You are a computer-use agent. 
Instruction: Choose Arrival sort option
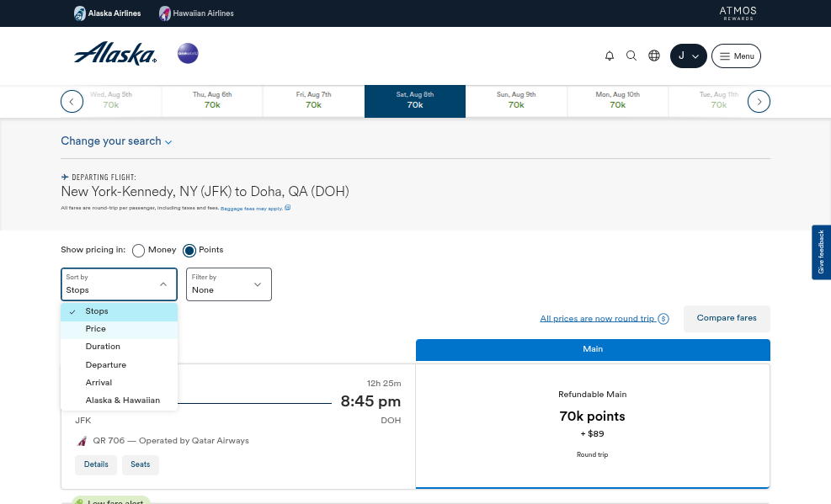[x=120, y=383]
